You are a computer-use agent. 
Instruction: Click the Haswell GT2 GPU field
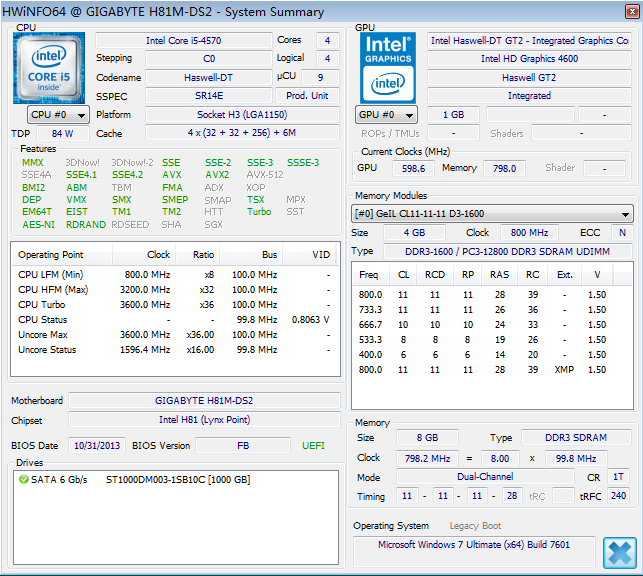pyautogui.click(x=529, y=77)
